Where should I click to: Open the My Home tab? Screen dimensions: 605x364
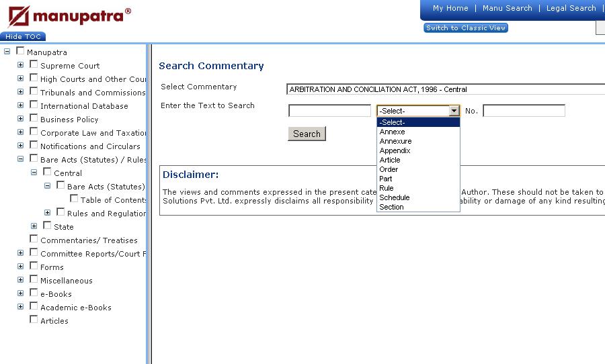pos(450,8)
